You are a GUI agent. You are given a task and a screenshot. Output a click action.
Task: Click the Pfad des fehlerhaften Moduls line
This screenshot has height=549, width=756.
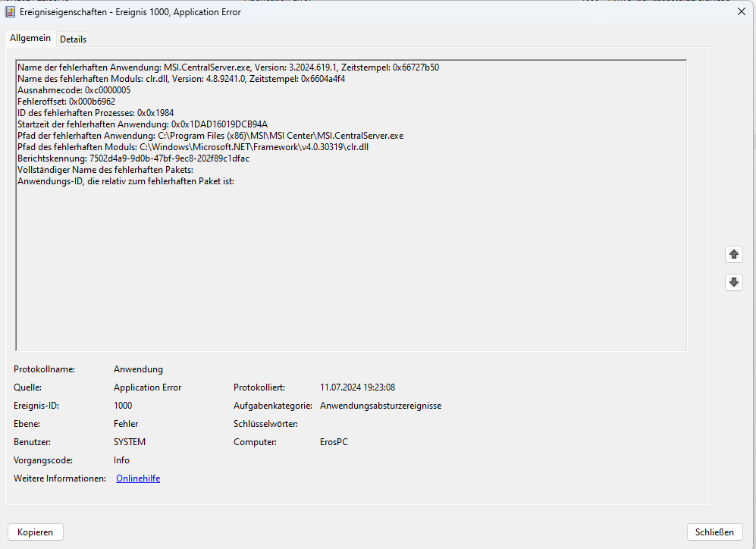(x=193, y=147)
